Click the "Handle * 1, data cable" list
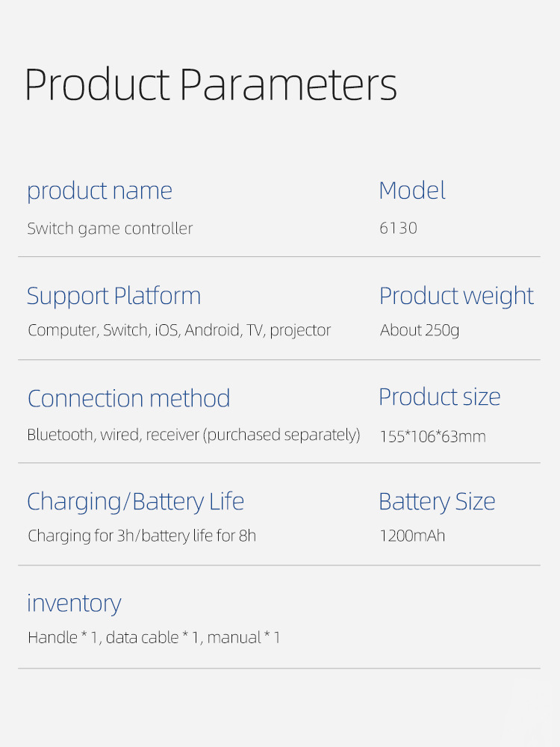The width and height of the screenshot is (560, 747). [154, 638]
